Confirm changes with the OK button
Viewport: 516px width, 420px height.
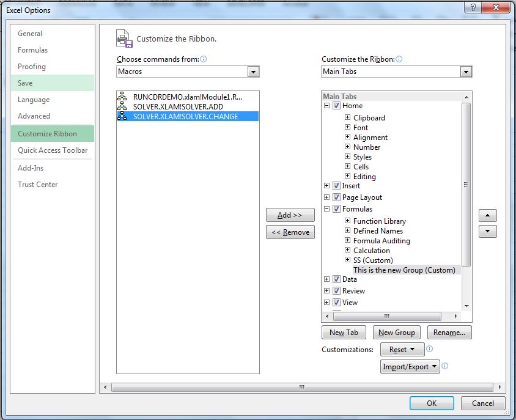(432, 403)
